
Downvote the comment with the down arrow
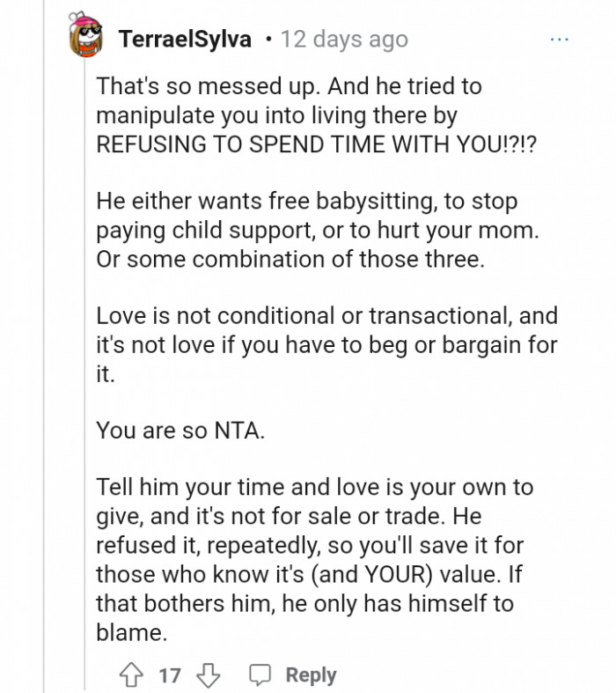209,675
